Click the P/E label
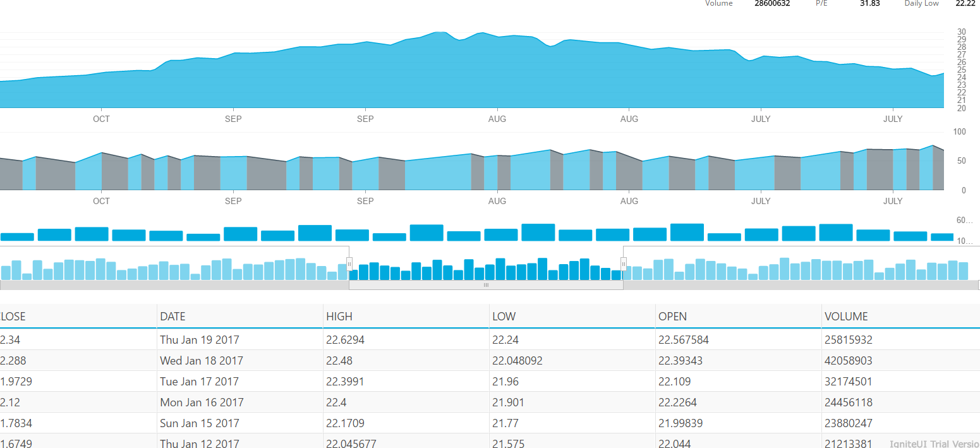The width and height of the screenshot is (980, 448). pos(821,3)
